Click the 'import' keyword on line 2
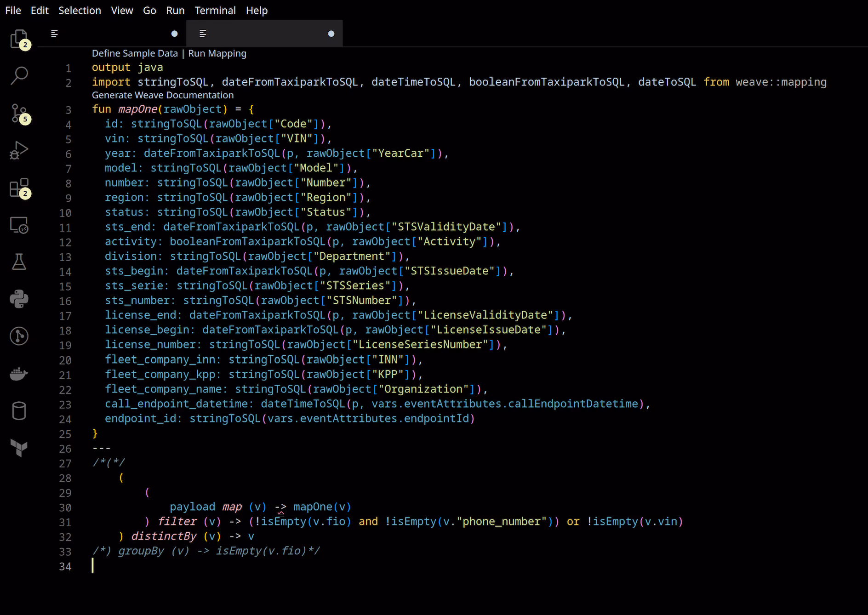The image size is (868, 615). click(x=111, y=82)
